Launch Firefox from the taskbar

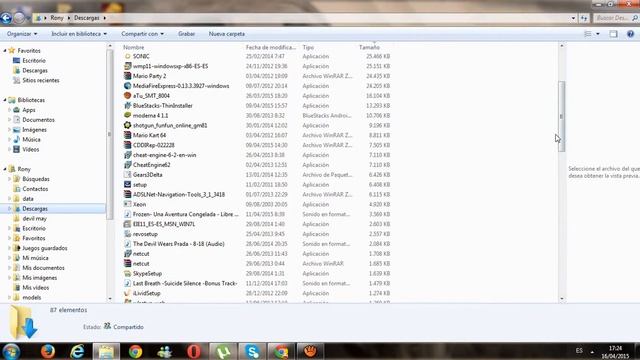point(48,351)
